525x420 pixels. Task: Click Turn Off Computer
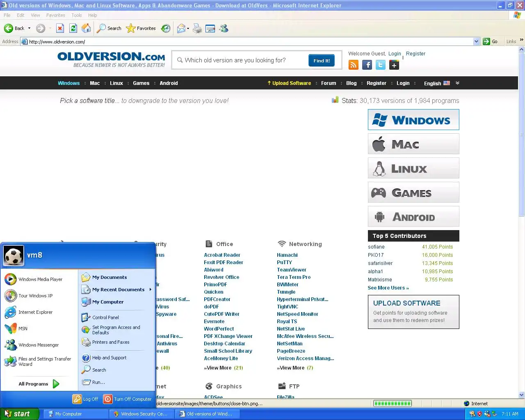(x=128, y=399)
